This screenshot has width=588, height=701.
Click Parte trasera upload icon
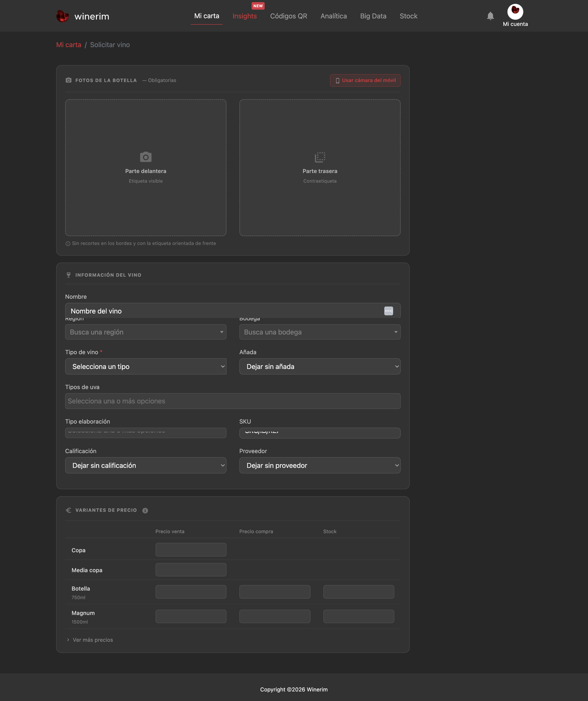(320, 157)
